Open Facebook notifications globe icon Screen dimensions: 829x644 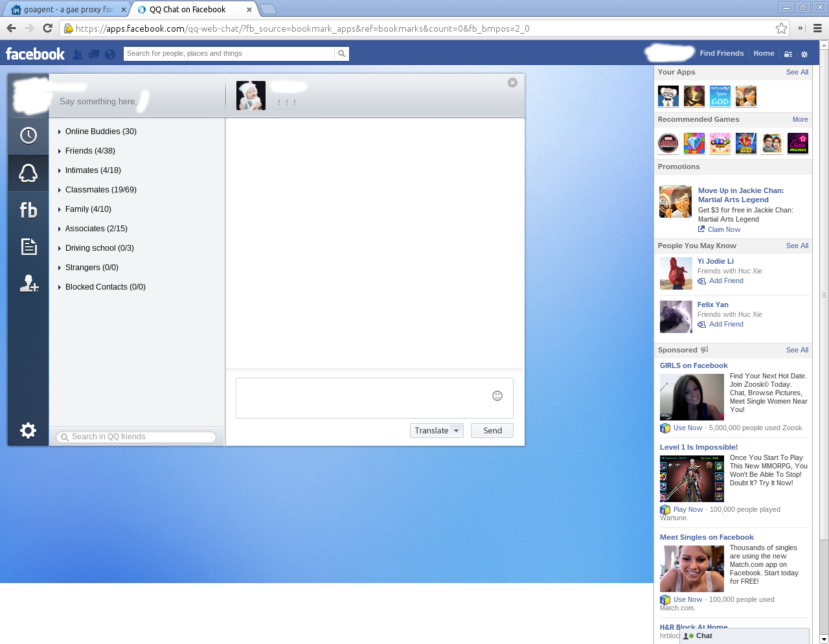pos(110,54)
